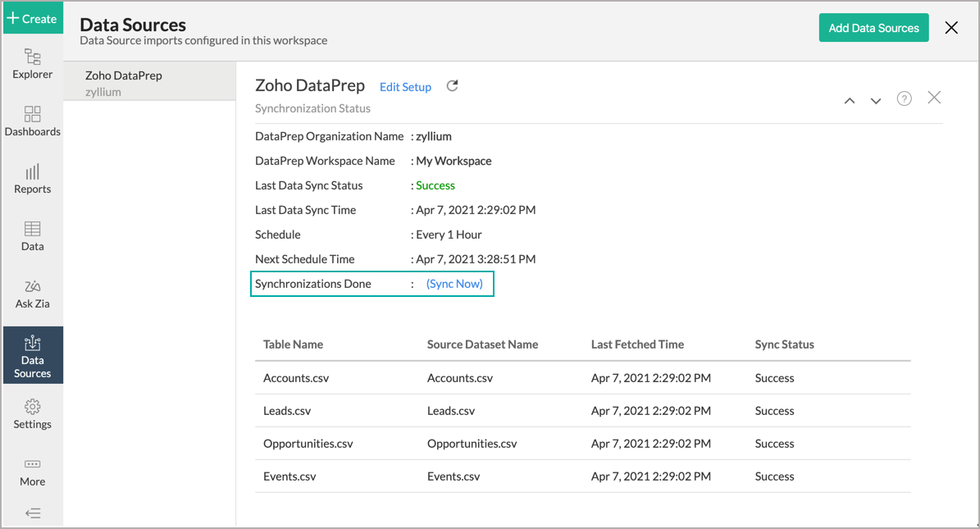This screenshot has height=529, width=980.
Task: Open the Dashboards sidebar icon
Action: coord(33,121)
